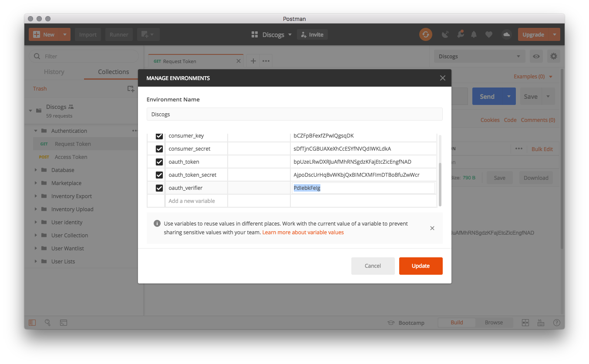589x364 pixels.
Task: Open help question mark icon
Action: pyautogui.click(x=556, y=323)
